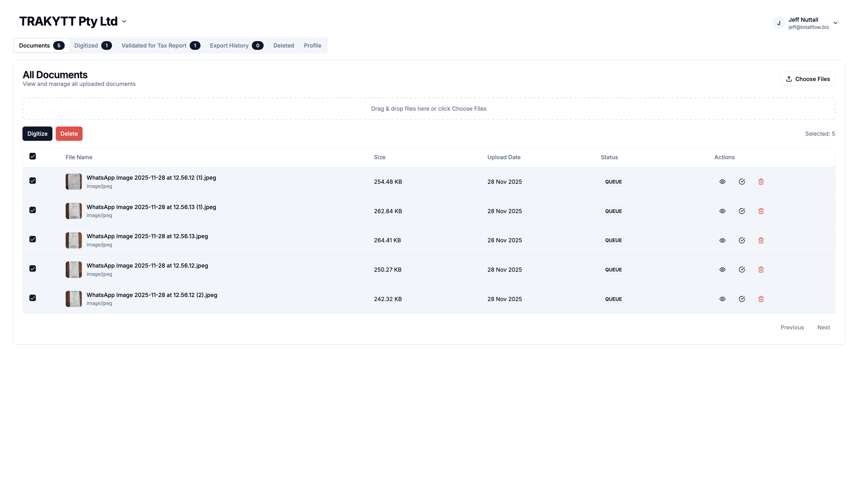Switch to Validated for Tax Report tab
Image resolution: width=855 pixels, height=504 pixels.
[x=160, y=46]
